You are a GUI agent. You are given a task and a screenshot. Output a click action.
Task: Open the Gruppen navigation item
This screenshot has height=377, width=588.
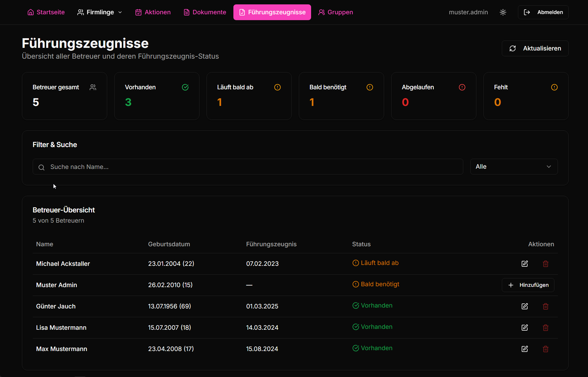click(336, 12)
